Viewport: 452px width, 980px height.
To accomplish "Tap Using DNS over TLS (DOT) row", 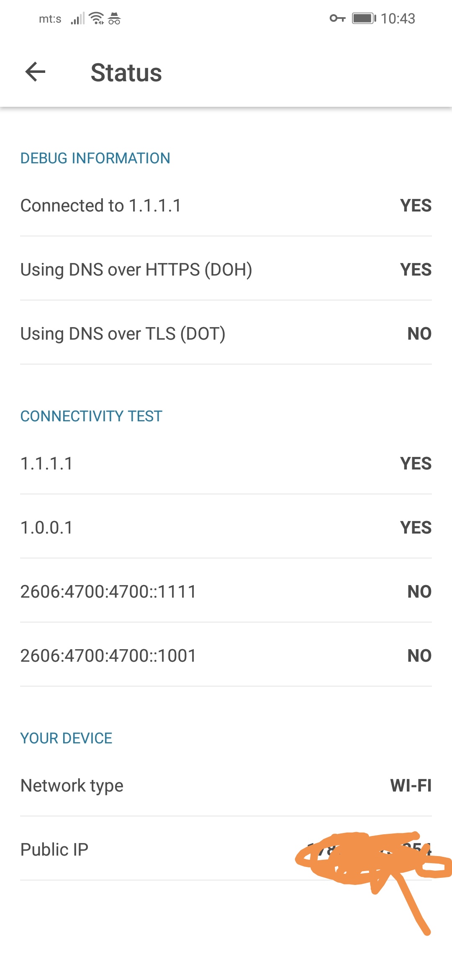I will point(226,334).
